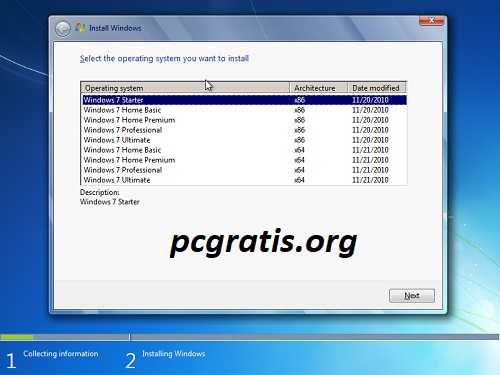The image size is (500, 375).
Task: Click the pcgratis.org watermark text
Action: 263,242
